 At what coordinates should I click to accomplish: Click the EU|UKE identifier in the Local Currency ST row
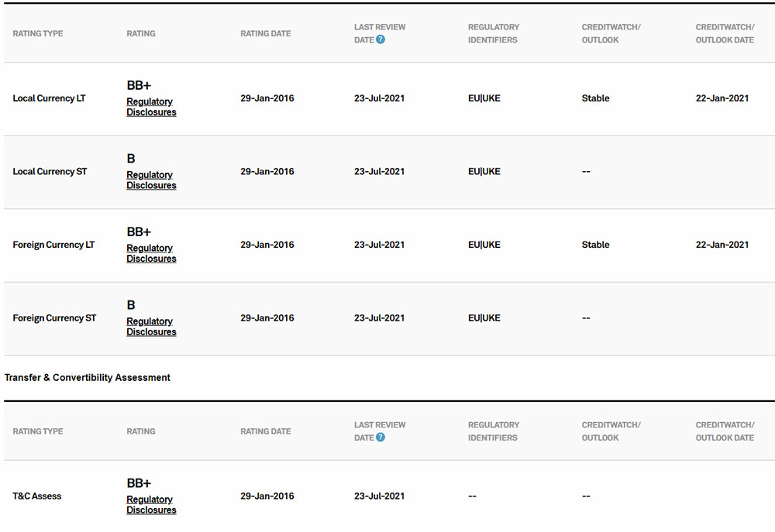point(484,172)
